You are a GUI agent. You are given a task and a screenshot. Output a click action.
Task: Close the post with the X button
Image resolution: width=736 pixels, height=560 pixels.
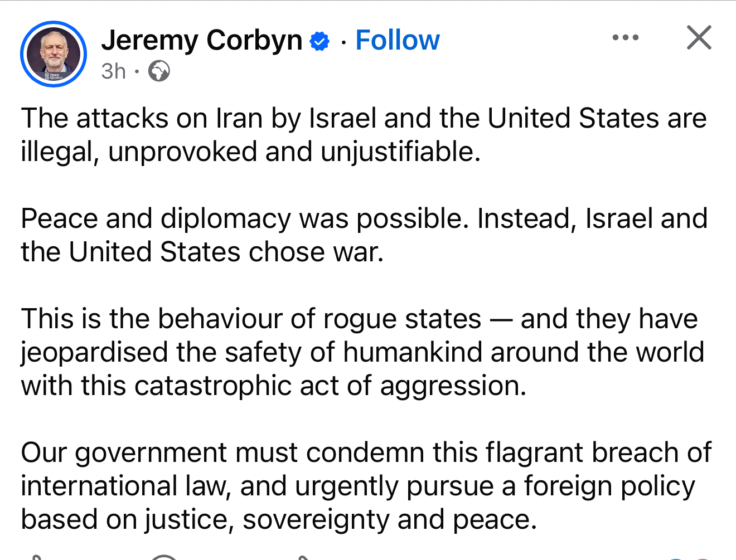(x=699, y=38)
